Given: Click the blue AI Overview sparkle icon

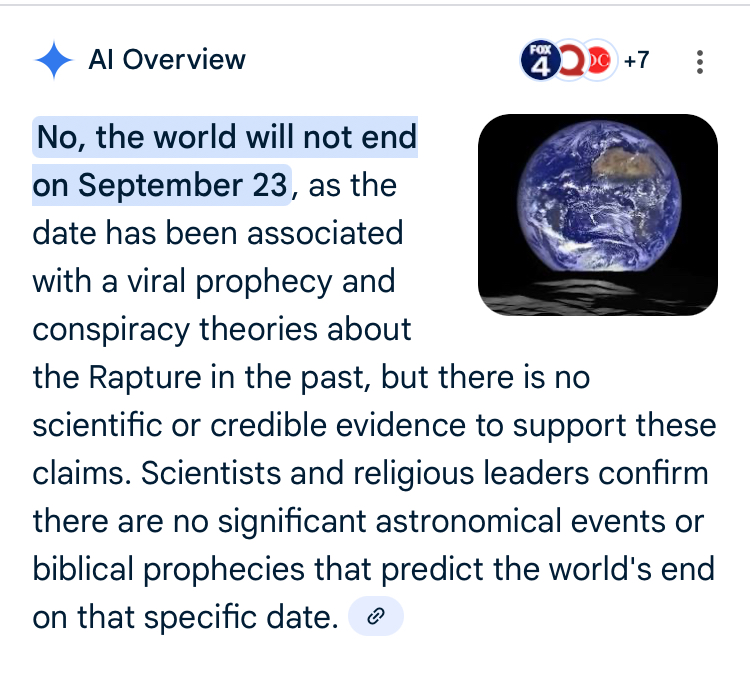Looking at the screenshot, I should pos(54,60).
